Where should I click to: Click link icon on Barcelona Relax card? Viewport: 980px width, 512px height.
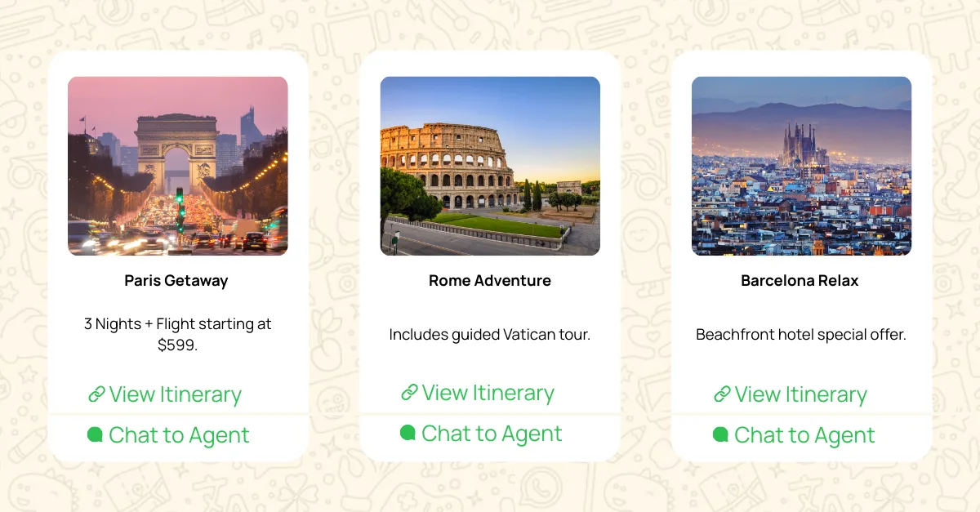pos(722,395)
